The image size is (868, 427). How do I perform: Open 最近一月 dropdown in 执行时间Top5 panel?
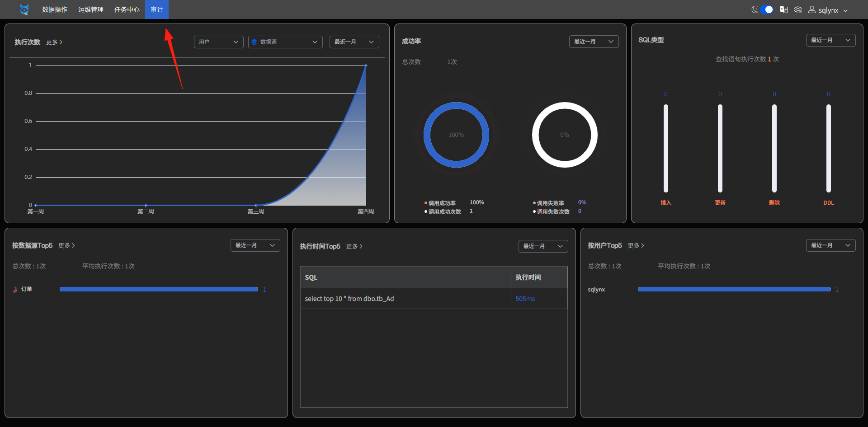[x=543, y=246]
